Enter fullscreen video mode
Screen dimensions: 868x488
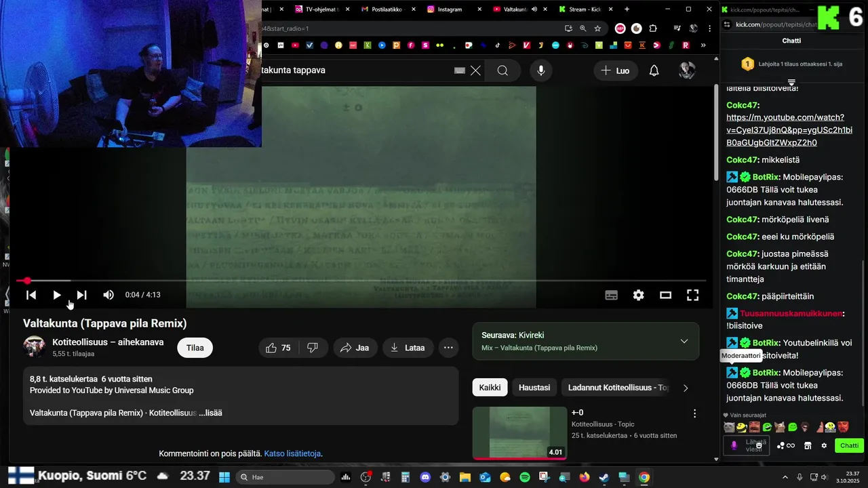tap(692, 295)
